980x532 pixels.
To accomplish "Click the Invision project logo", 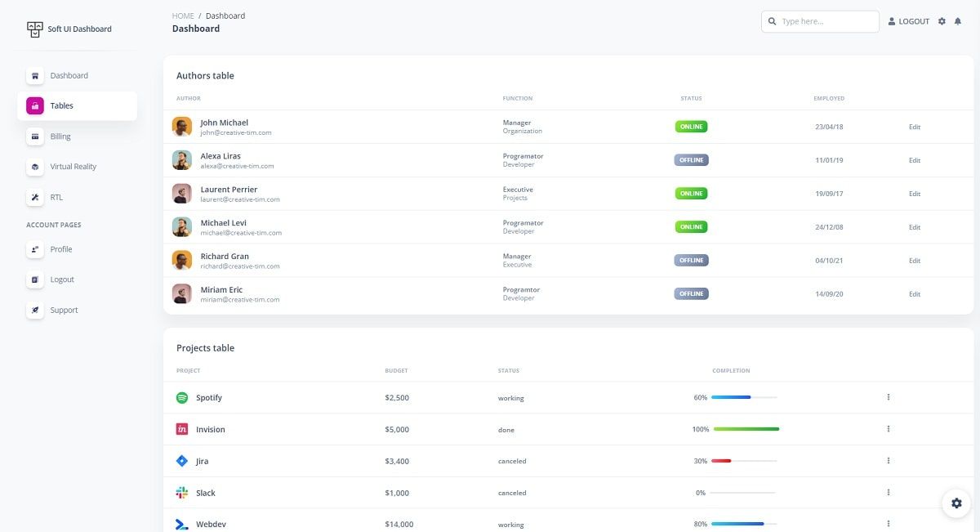I will pyautogui.click(x=182, y=429).
